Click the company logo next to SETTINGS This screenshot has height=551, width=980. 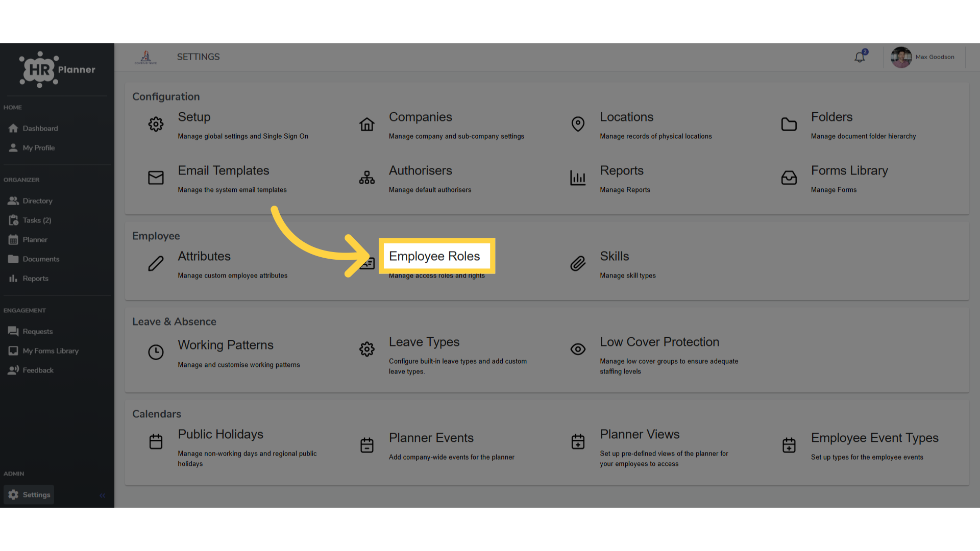point(145,57)
